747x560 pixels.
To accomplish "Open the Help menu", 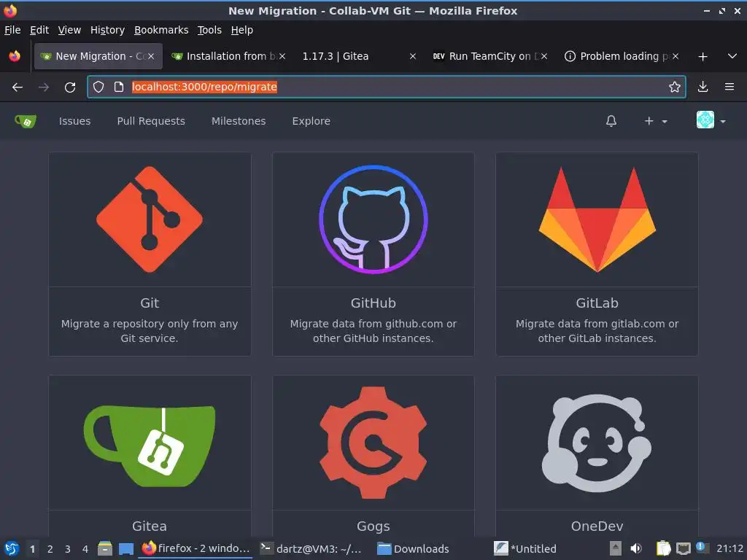I will [x=242, y=30].
